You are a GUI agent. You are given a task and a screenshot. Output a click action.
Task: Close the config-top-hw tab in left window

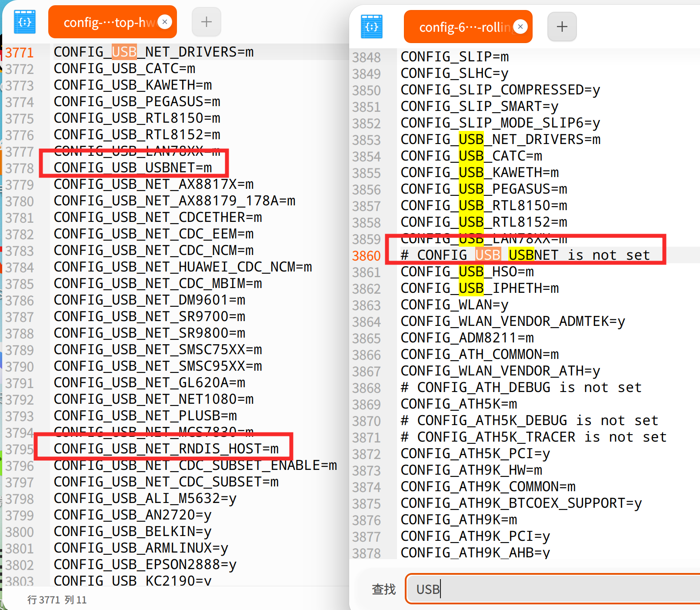[x=165, y=22]
